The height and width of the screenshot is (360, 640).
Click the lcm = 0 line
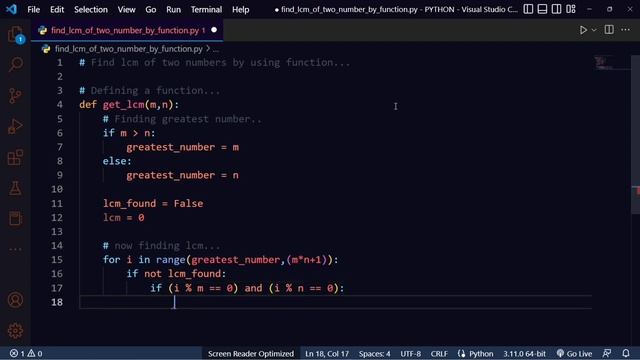pyautogui.click(x=124, y=218)
